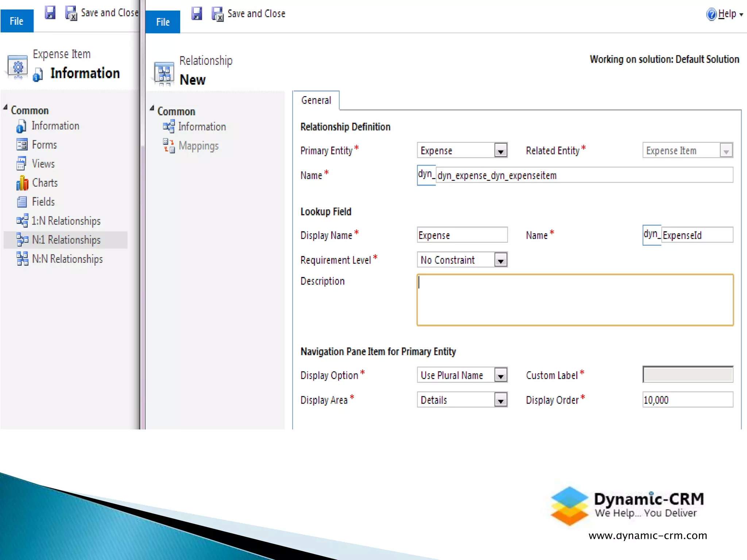Open the Requirement Level dropdown
Screen dimensions: 747x560
500,260
